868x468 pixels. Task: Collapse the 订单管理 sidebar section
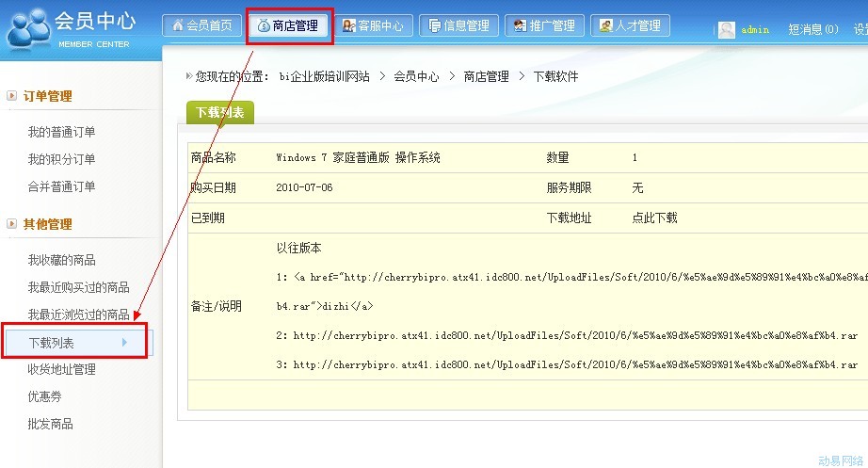coord(11,96)
